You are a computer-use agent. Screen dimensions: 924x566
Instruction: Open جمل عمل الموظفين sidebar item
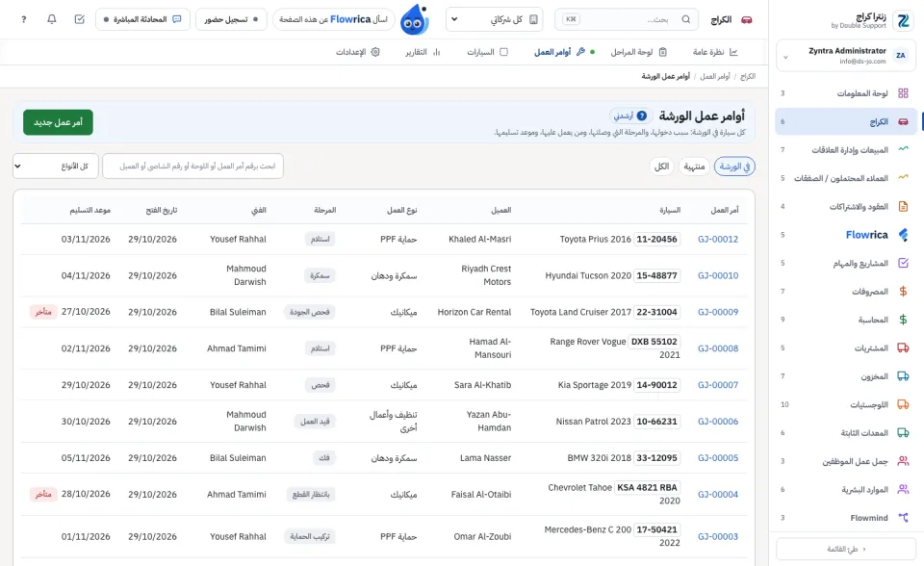coord(846,461)
